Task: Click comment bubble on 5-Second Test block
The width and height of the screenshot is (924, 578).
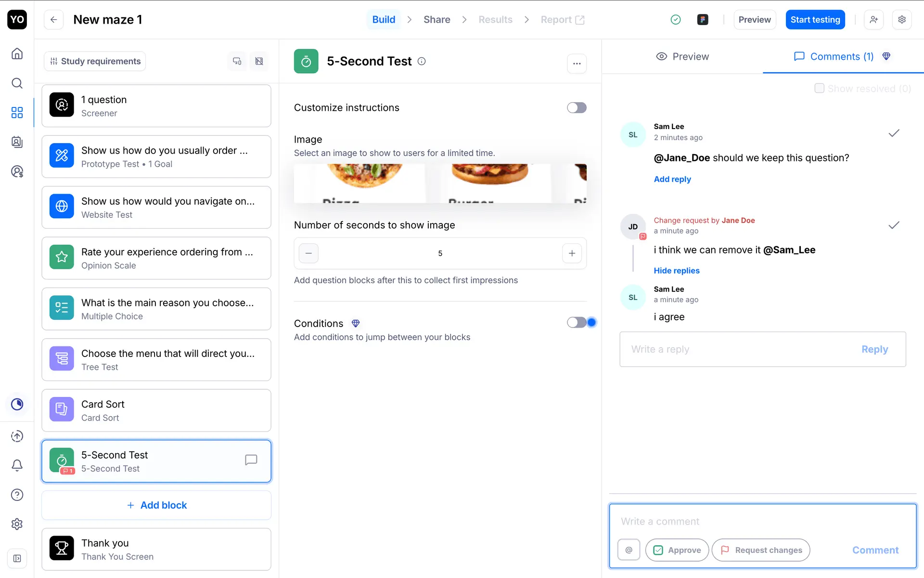Action: [x=251, y=460]
